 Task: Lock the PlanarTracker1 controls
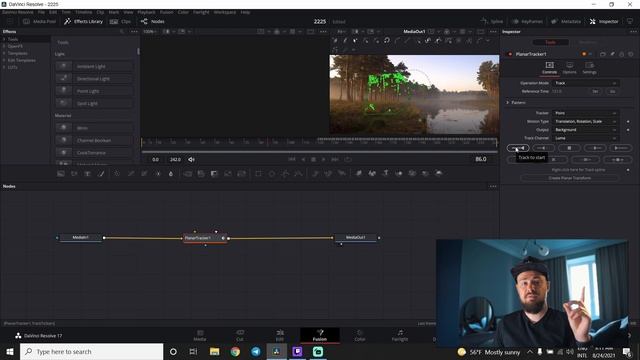pos(621,54)
